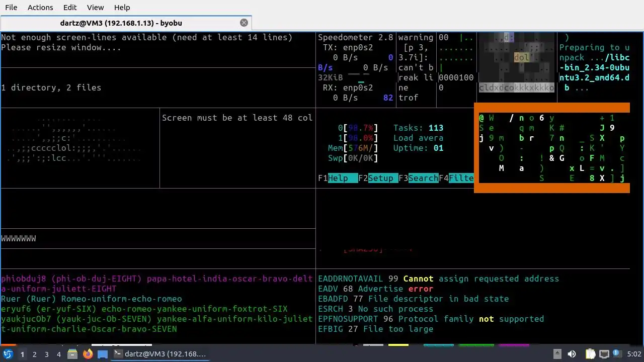This screenshot has height=362, width=644.
Task: Click the '32KiB' speedometer scale label
Action: (330, 77)
